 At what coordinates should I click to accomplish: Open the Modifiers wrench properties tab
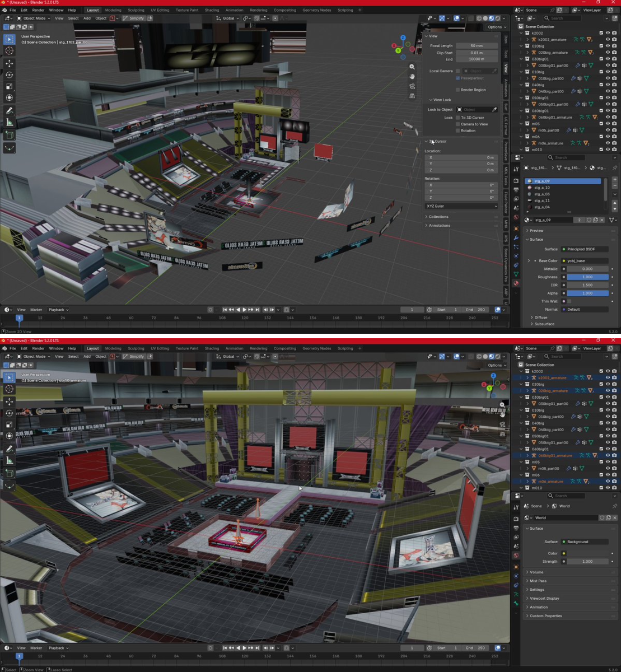(x=516, y=237)
